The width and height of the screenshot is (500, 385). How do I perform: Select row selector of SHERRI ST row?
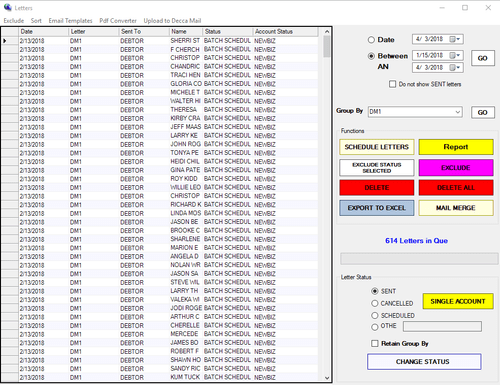point(9,41)
